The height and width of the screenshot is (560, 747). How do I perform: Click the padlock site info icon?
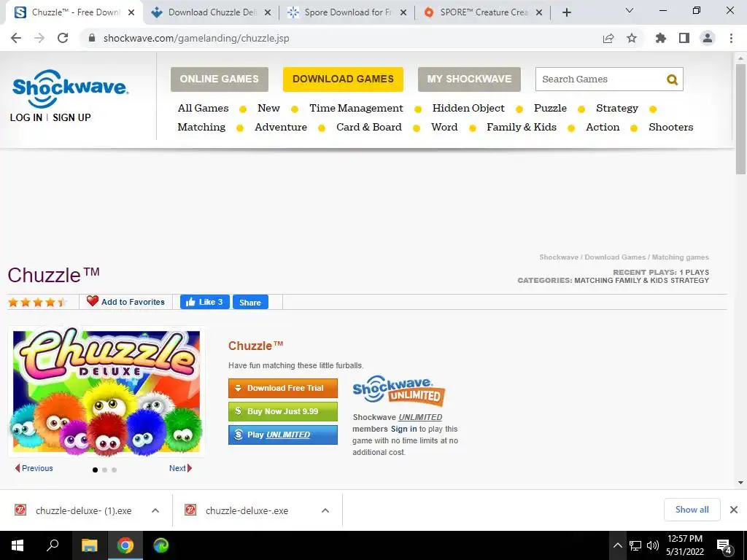pos(92,38)
